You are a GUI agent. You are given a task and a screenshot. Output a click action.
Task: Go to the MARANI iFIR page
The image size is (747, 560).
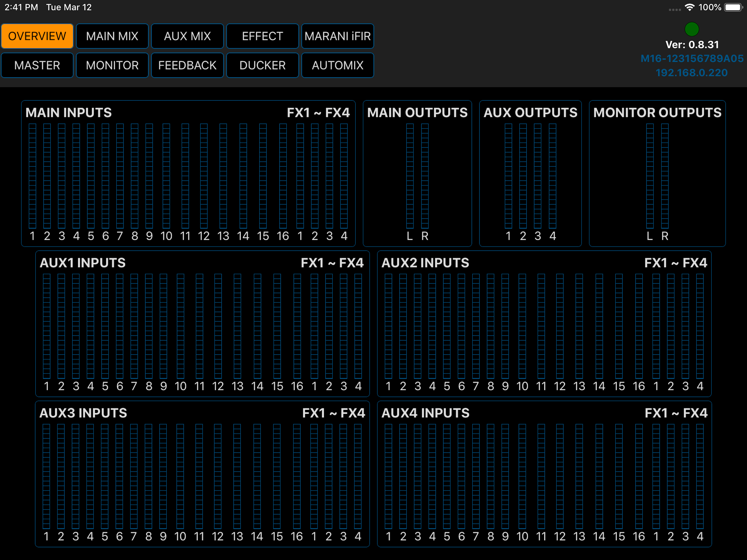[x=337, y=36]
